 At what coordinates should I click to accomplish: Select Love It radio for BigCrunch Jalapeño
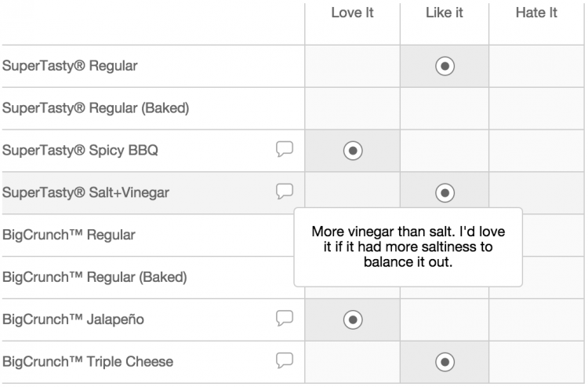click(x=353, y=319)
